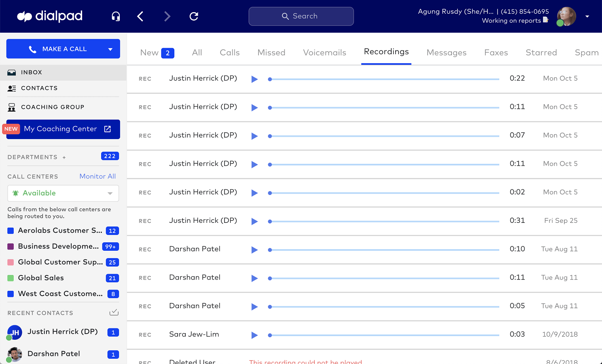Viewport: 602px width, 364px height.
Task: Switch to the All tab
Action: click(x=197, y=53)
